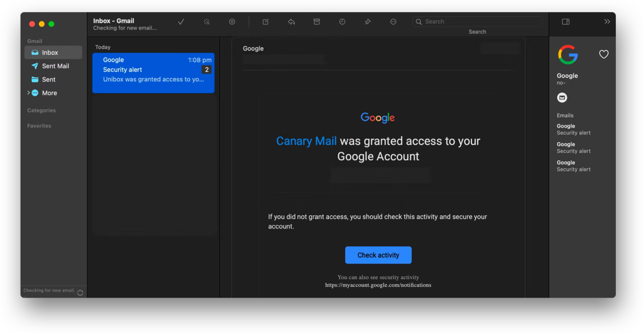Click the Google logo in email body
This screenshot has width=644, height=334.
(x=378, y=118)
